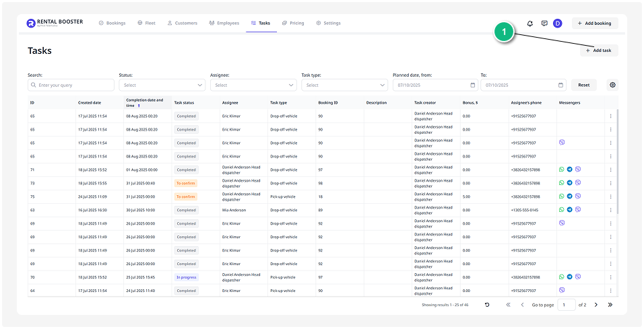644x329 pixels.
Task: Click the user avatar with letter D
Action: point(558,23)
